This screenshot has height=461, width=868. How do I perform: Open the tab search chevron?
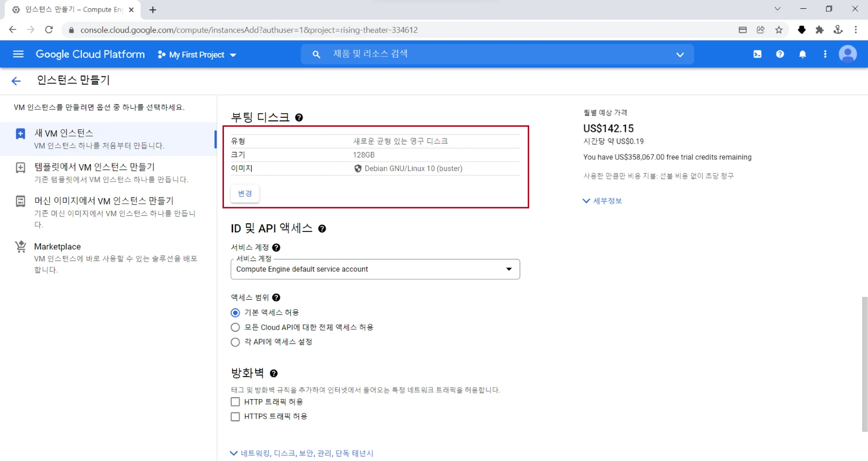pyautogui.click(x=777, y=9)
